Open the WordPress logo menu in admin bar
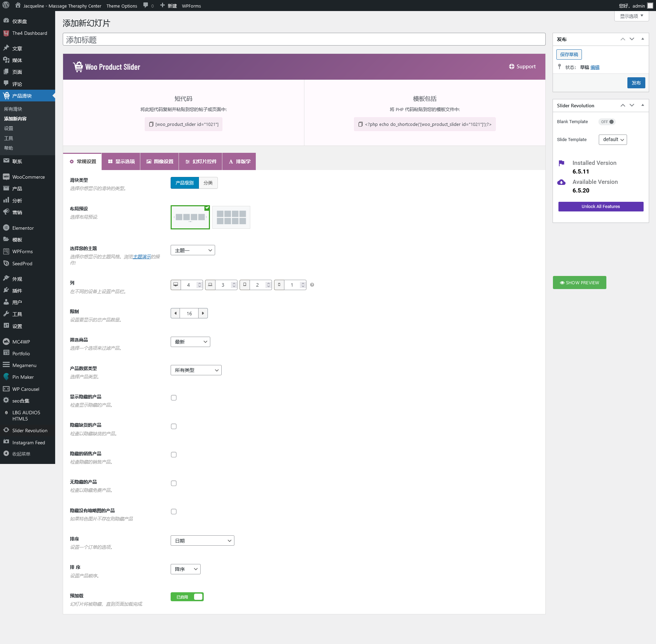Screen dimensions: 656x644 point(6,6)
